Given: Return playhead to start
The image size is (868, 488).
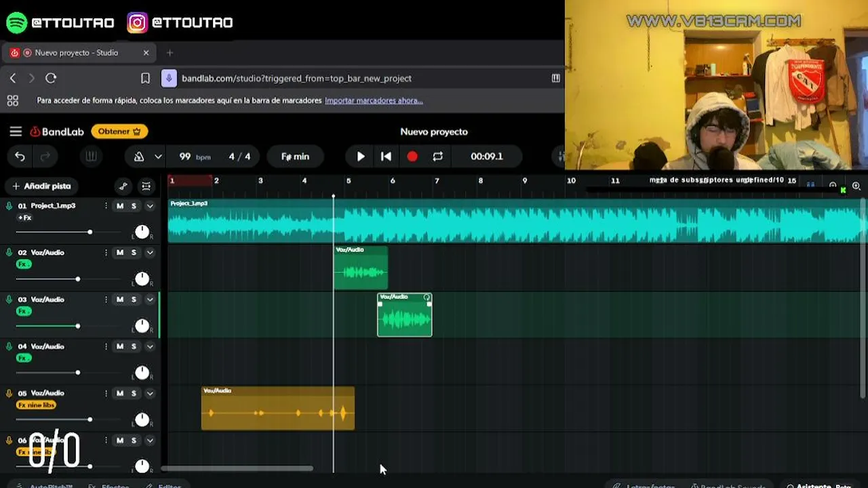Looking at the screenshot, I should pyautogui.click(x=386, y=157).
